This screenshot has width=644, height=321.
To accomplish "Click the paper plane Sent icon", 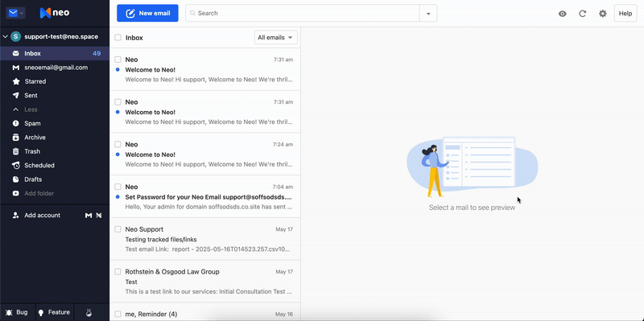I will (15, 95).
